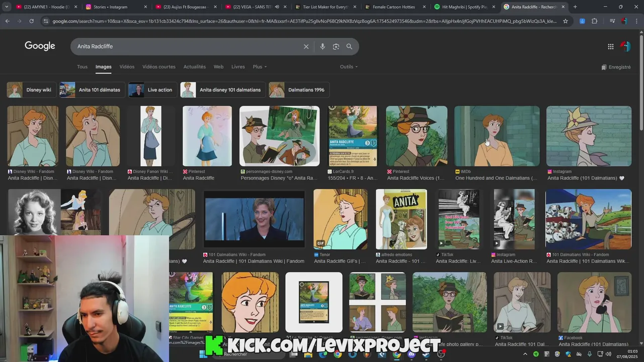Open the browser extensions puzzle icon

595,21
